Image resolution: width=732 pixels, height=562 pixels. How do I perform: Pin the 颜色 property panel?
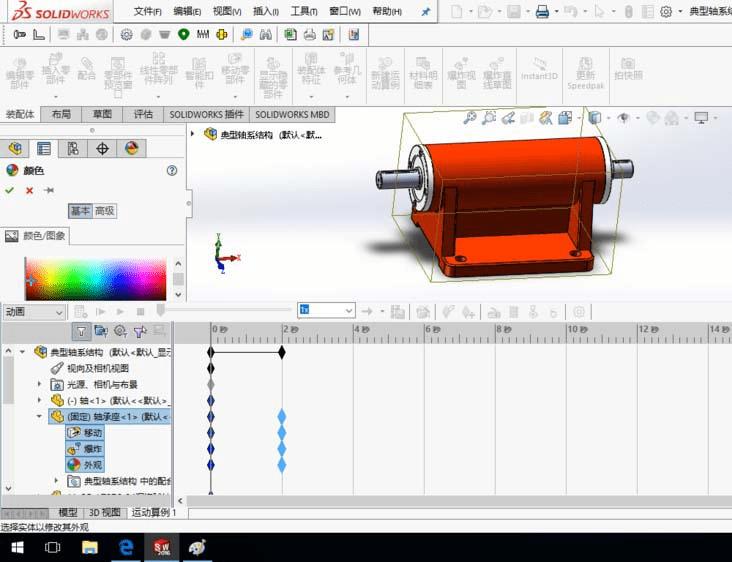click(x=48, y=190)
